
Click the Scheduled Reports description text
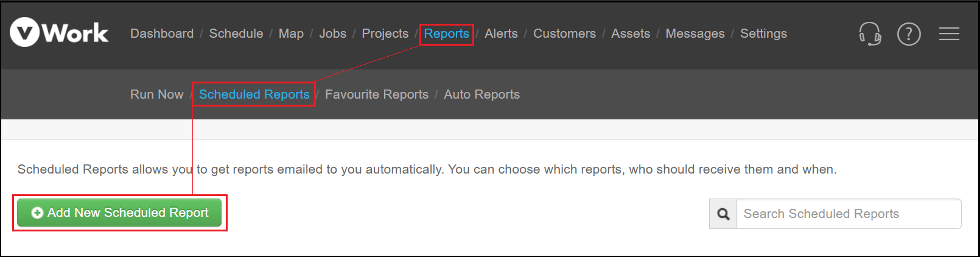(x=427, y=169)
